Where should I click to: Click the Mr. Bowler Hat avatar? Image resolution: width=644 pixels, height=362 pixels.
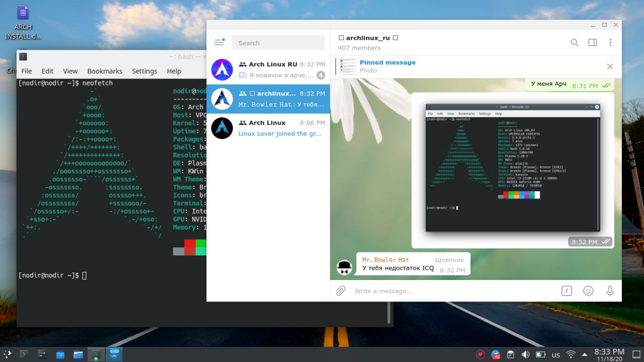(344, 267)
